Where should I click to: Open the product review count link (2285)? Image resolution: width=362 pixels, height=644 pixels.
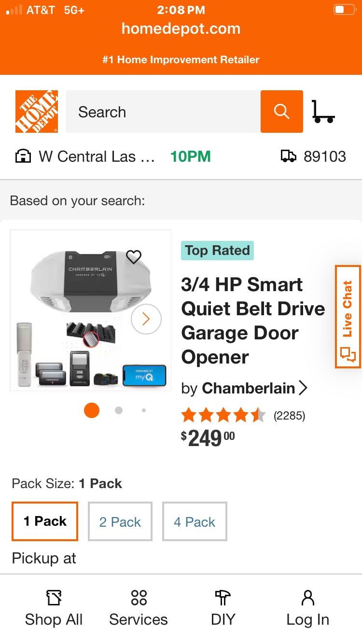pos(289,415)
